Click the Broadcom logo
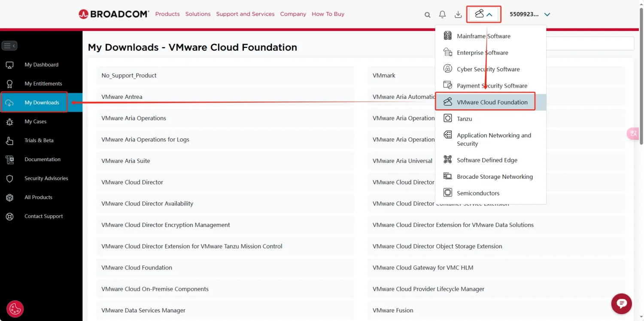The height and width of the screenshot is (321, 644). tap(114, 14)
